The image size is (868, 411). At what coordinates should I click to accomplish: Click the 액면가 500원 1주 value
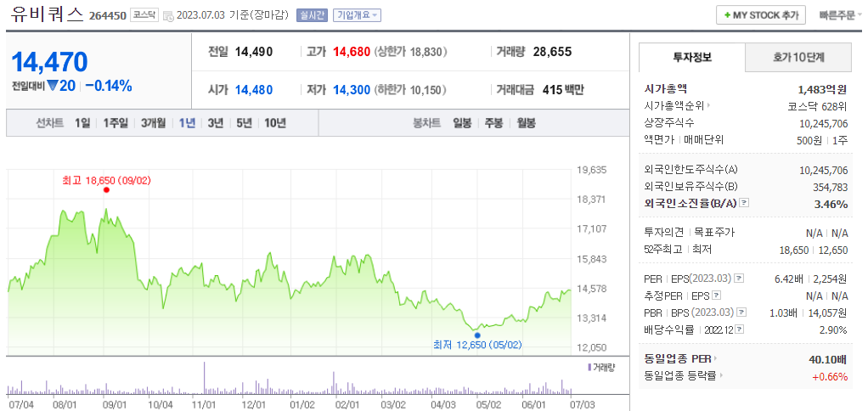click(823, 140)
